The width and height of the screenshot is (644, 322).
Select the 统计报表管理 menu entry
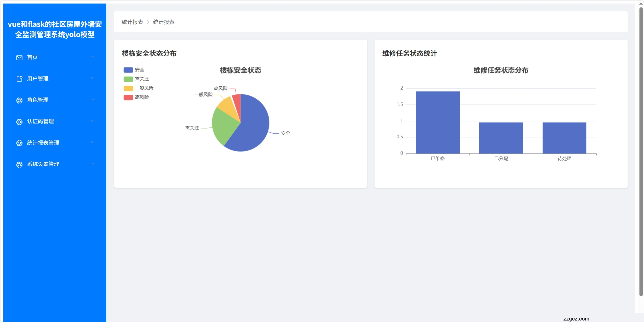43,143
